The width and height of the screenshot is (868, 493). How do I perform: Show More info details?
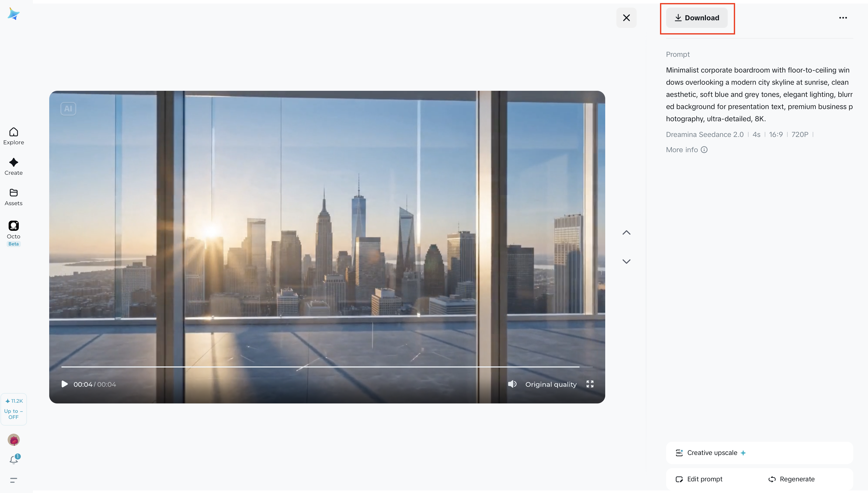pyautogui.click(x=686, y=150)
